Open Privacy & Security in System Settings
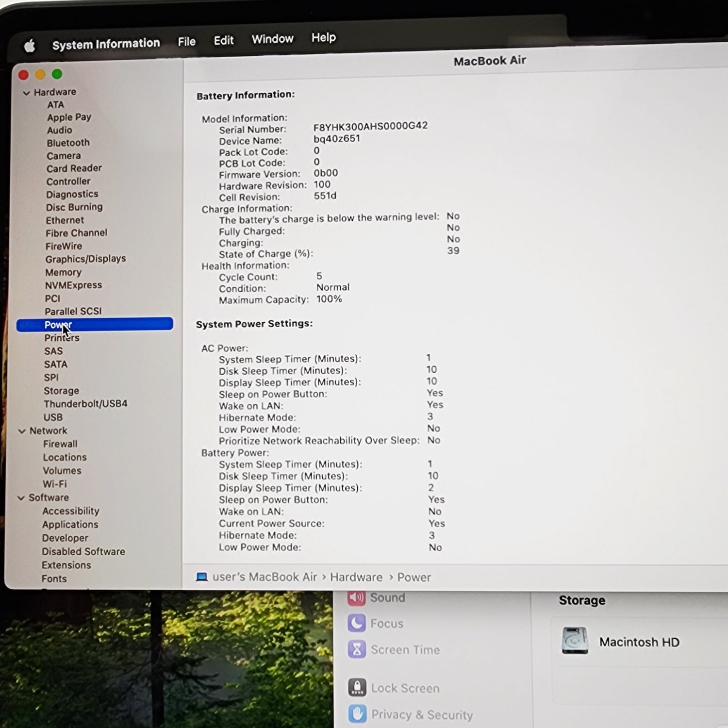 click(x=422, y=714)
